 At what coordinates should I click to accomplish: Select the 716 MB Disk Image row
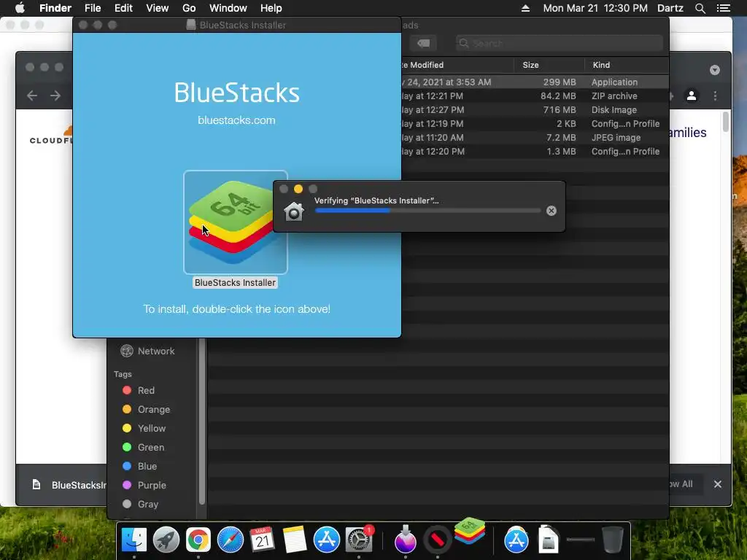pos(535,109)
